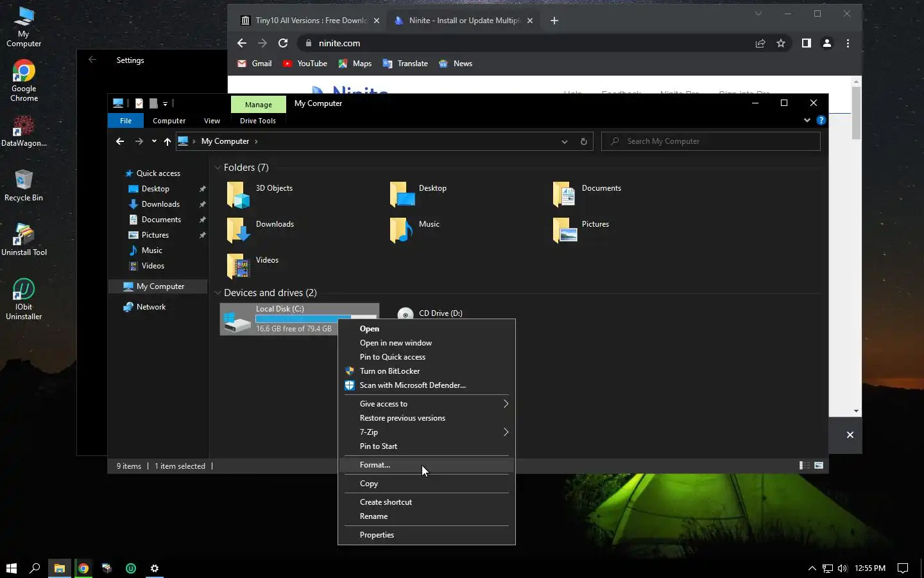This screenshot has width=924, height=578.
Task: Open the Uninstall Tool desktop icon
Action: pyautogui.click(x=24, y=239)
